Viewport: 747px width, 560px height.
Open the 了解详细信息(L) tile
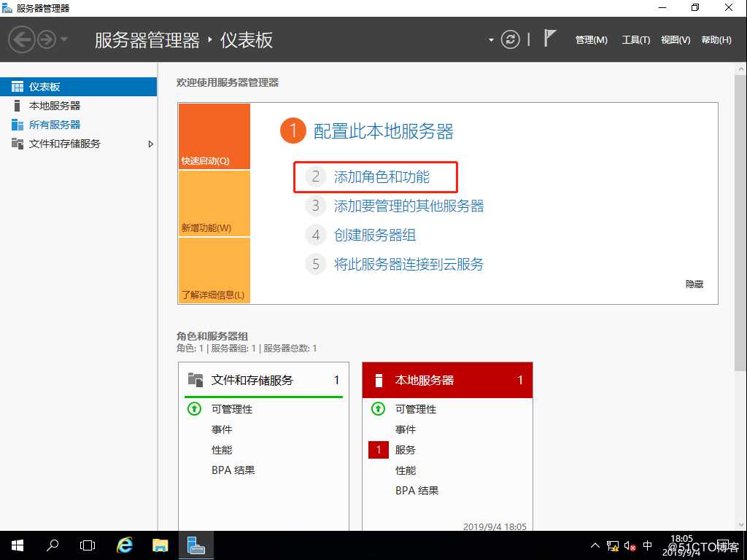tap(214, 270)
